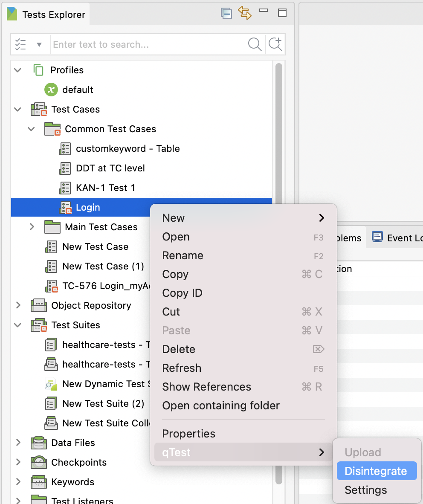This screenshot has width=423, height=504.
Task: Open advanced search with the magnifier-plus icon
Action: pos(275,44)
